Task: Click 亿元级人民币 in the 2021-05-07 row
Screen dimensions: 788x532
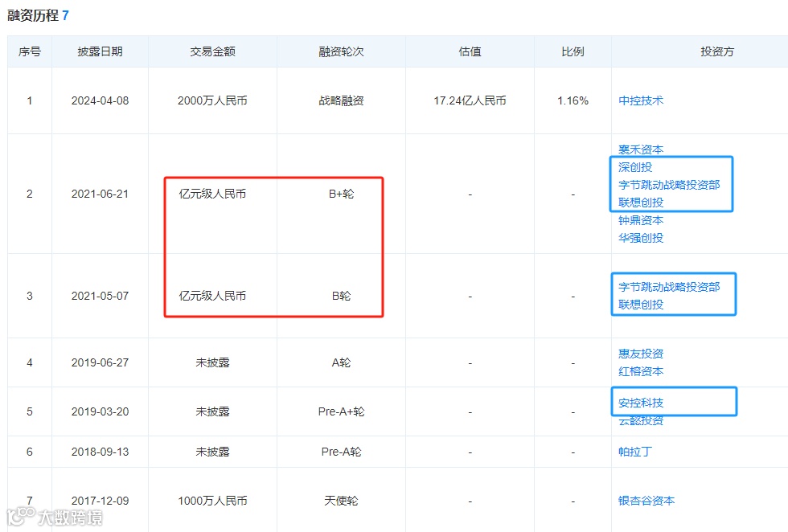Action: click(x=212, y=296)
